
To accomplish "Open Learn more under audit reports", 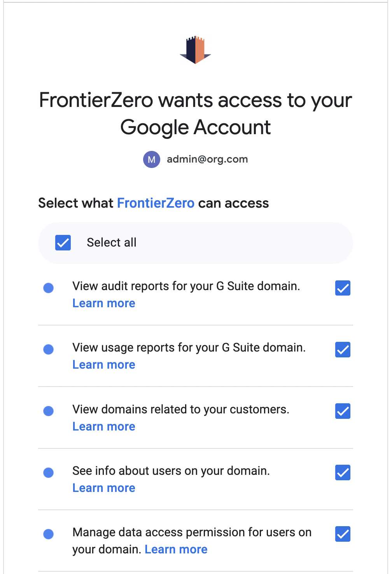I will (x=104, y=303).
